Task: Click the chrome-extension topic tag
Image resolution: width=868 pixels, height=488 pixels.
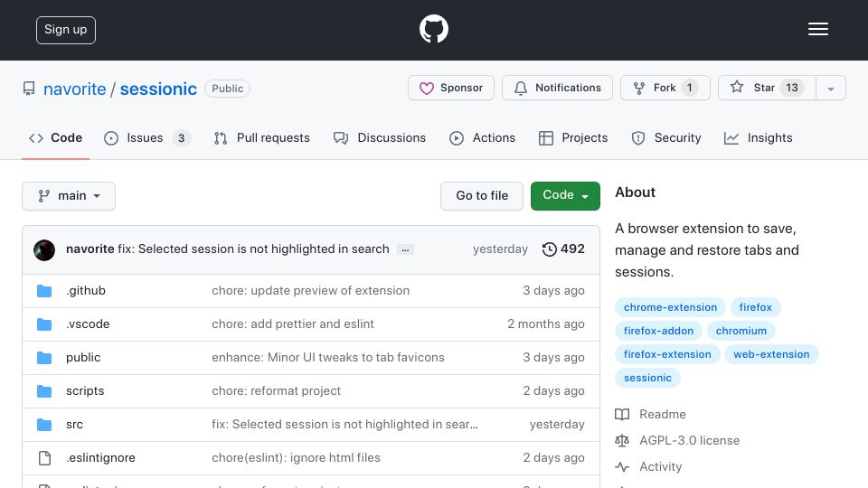Action: point(670,307)
